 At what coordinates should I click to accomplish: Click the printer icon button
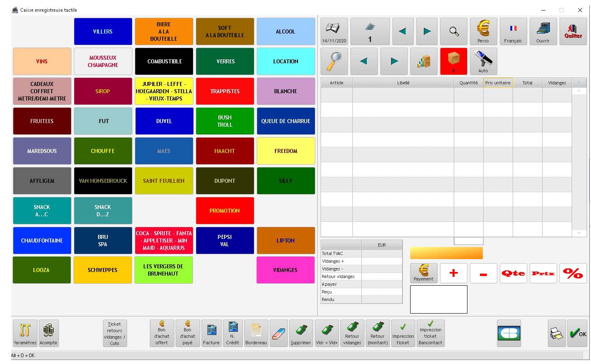click(557, 333)
